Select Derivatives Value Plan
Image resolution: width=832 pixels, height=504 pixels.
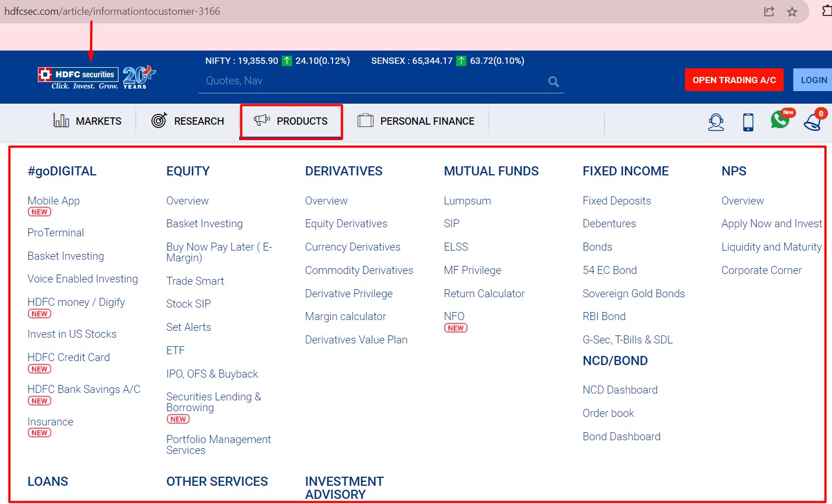point(356,340)
